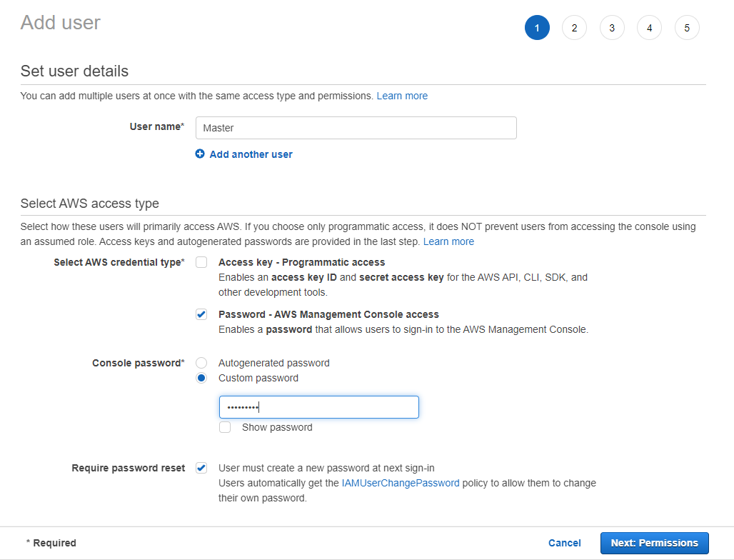The image size is (734, 560).
Task: Click the User name* label
Action: (x=157, y=127)
